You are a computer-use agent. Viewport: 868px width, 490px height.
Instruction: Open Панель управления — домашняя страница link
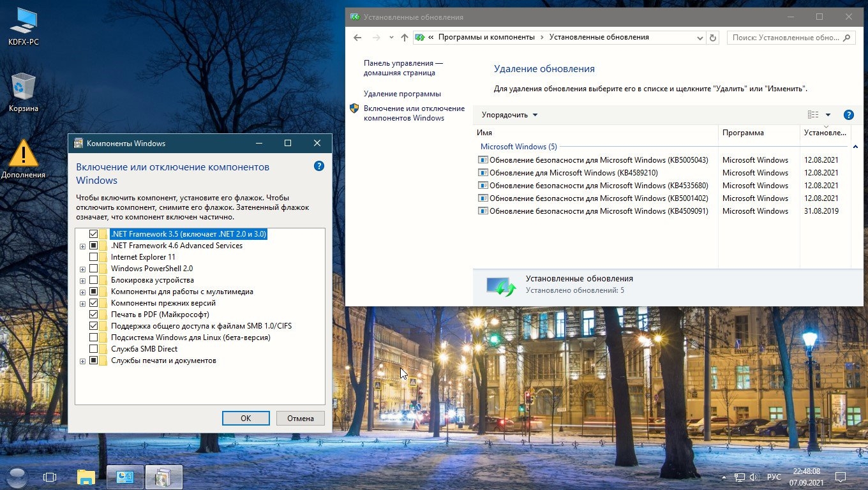(403, 68)
